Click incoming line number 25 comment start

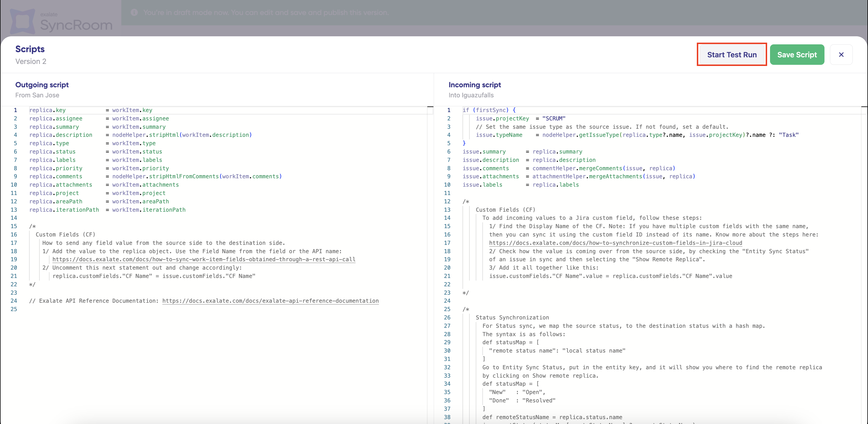pyautogui.click(x=447, y=309)
